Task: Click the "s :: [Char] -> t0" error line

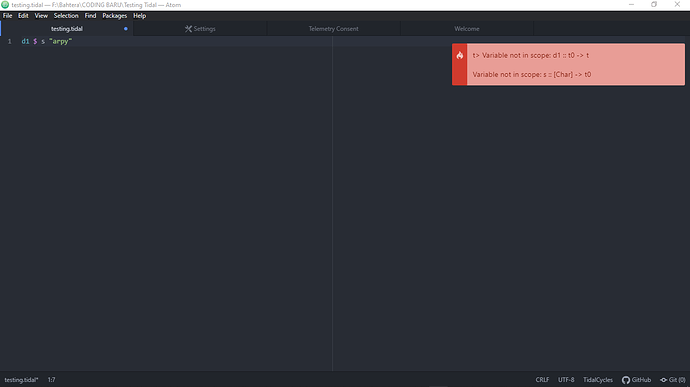Action: tap(532, 74)
